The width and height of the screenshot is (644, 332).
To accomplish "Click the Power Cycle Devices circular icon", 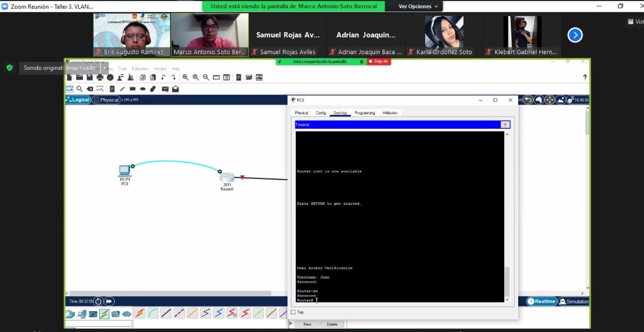I will point(98,301).
